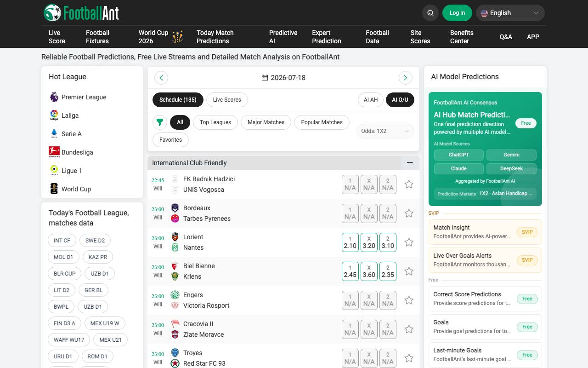Select the Favorites filter
Viewport: 588px width, 368px height.
170,140
